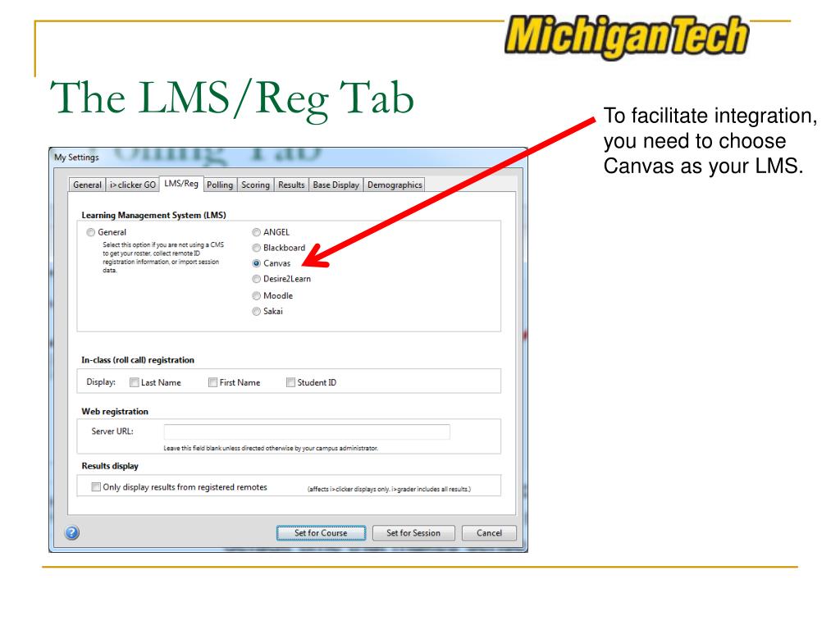Open the Base Display tab
The image size is (840, 630).
point(336,185)
